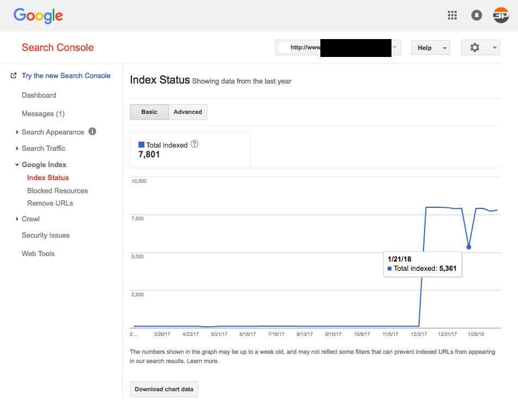The width and height of the screenshot is (518, 420).
Task: Click the Crawl section label
Action: coord(31,219)
